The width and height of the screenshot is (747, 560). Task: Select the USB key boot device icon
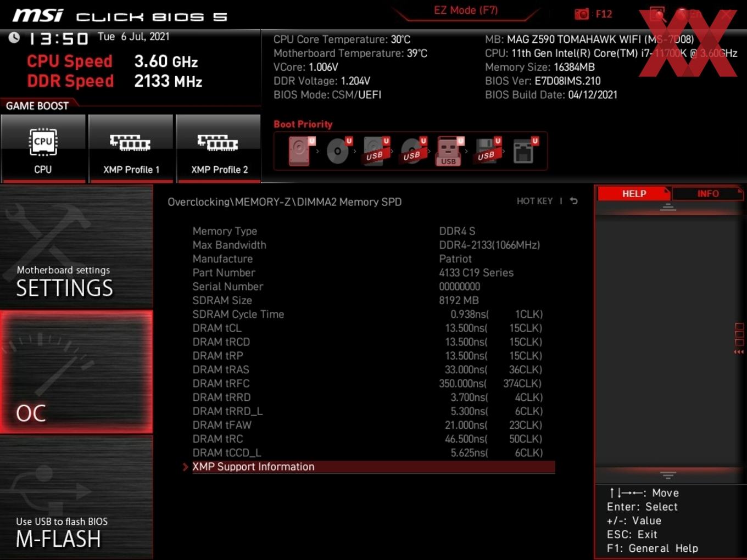point(450,150)
